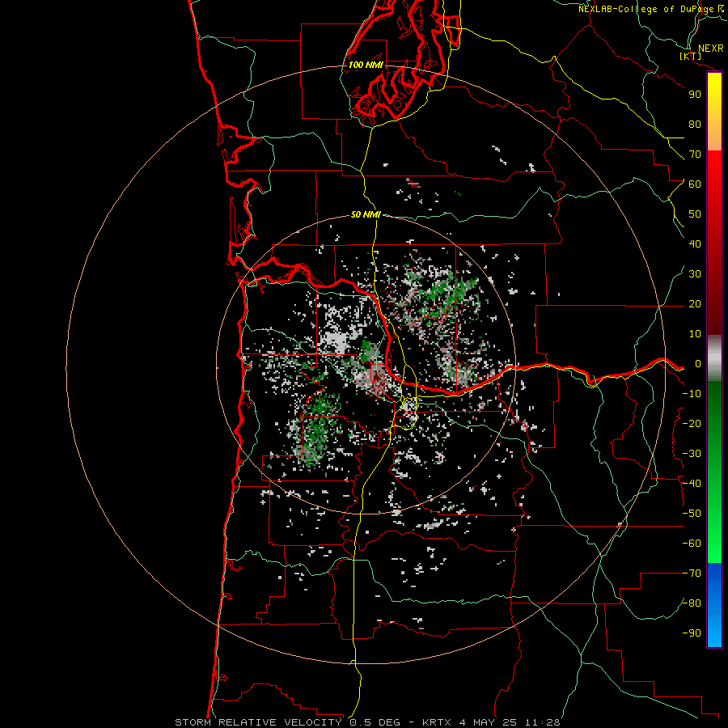Click the "20" scale value

[695, 304]
